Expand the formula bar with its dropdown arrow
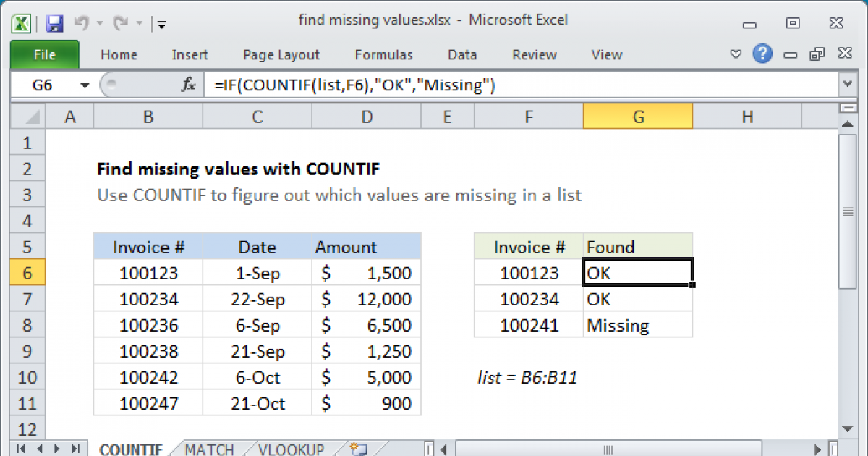This screenshot has height=456, width=868. click(x=848, y=85)
